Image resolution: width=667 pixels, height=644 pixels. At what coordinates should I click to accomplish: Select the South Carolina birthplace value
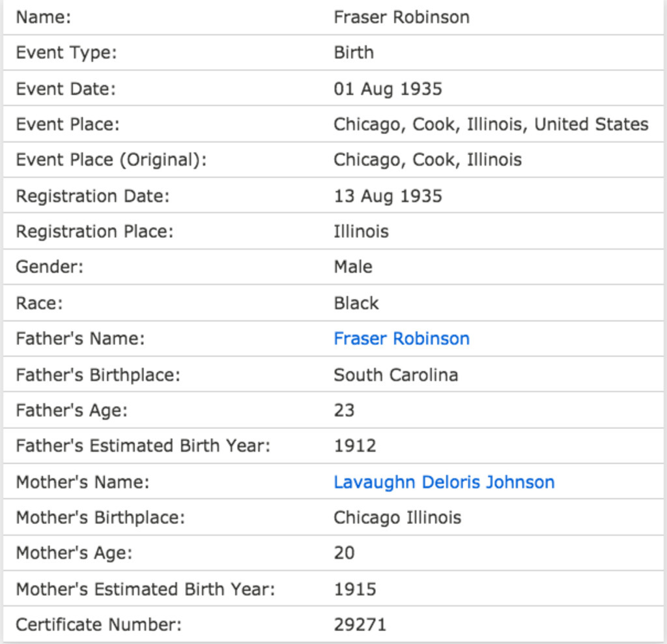(x=395, y=375)
